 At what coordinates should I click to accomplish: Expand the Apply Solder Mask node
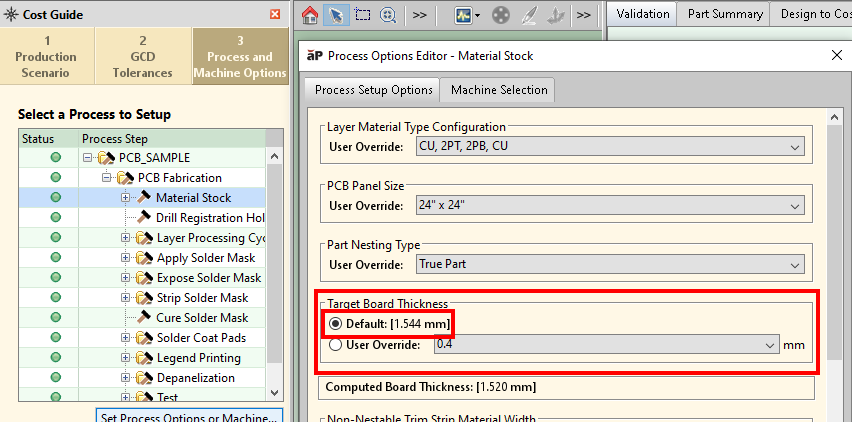[x=126, y=258]
